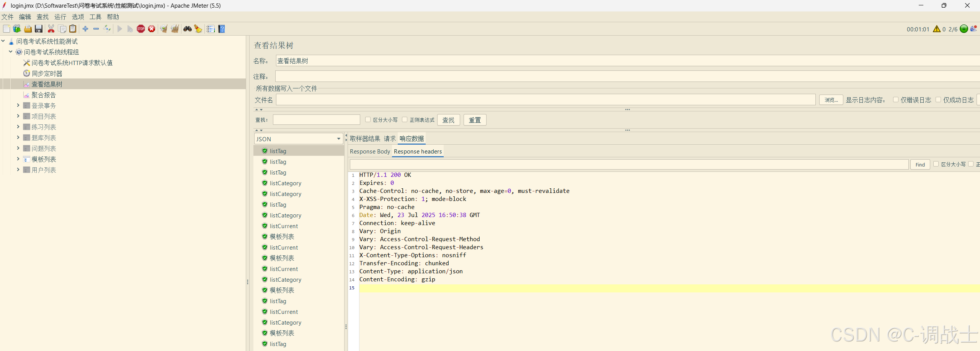
Task: Expand the 问题列表 node
Action: (18, 148)
